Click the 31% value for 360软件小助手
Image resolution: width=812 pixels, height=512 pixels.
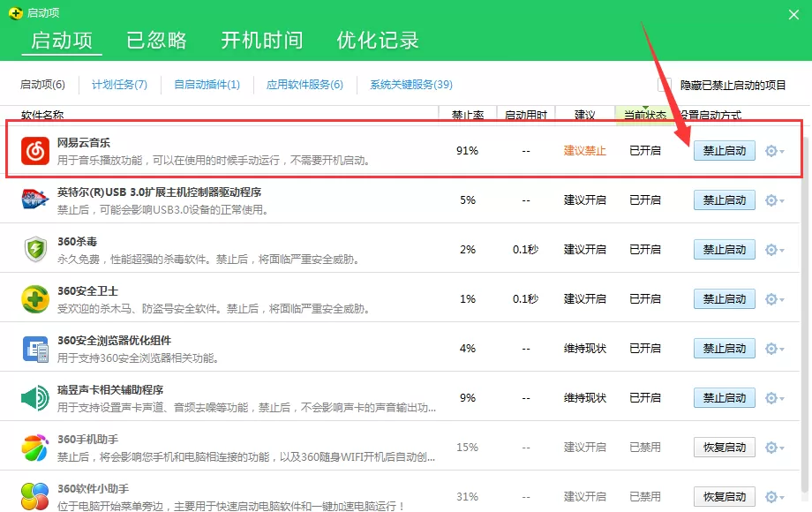467,496
